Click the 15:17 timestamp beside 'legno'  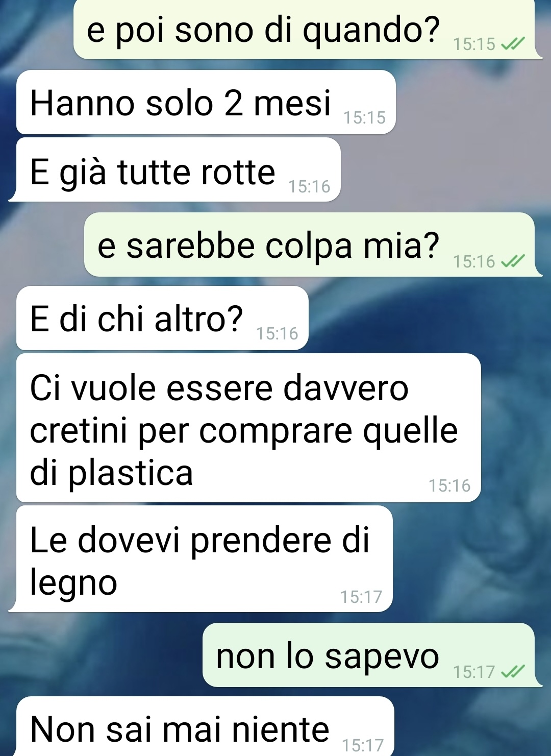point(361,597)
